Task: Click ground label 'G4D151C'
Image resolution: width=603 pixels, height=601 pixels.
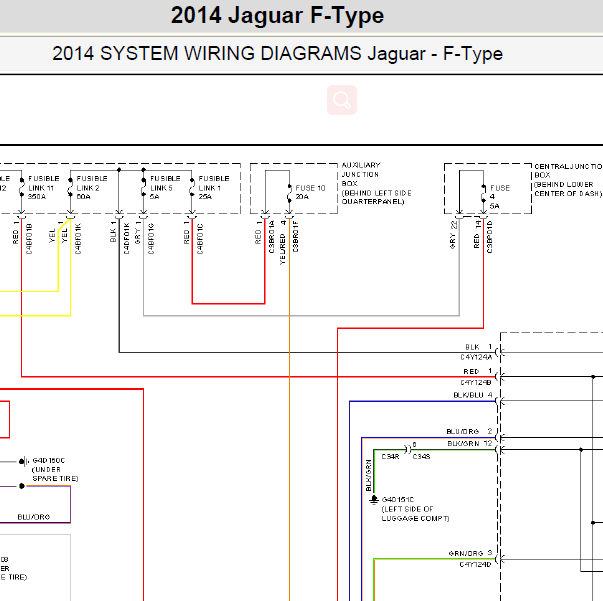Action: coord(398,499)
